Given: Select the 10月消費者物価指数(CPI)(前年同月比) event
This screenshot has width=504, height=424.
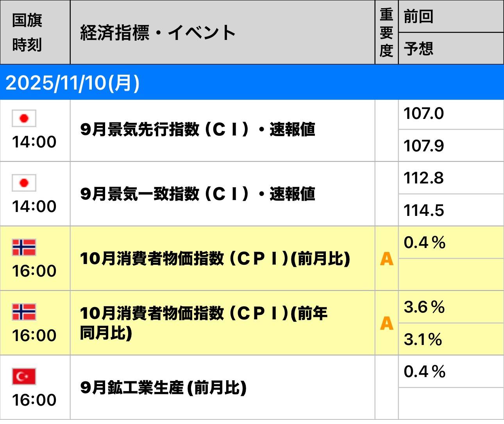Looking at the screenshot, I should tap(204, 323).
